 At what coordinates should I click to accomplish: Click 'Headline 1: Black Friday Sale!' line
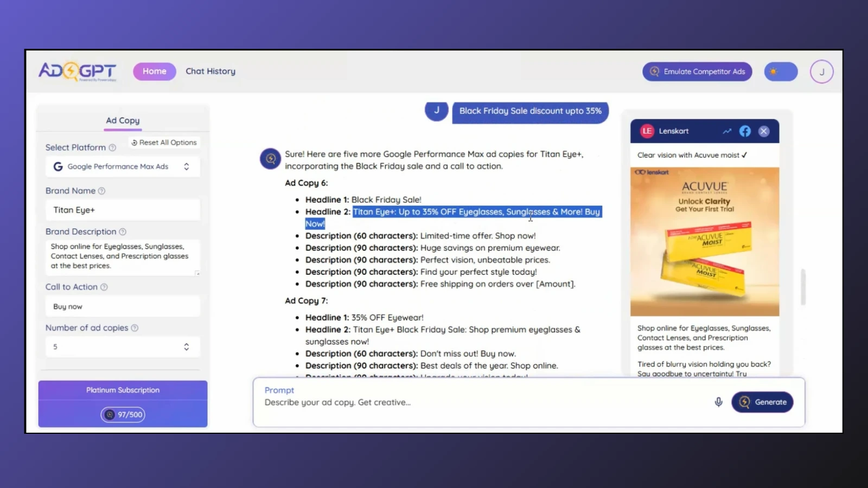coord(363,200)
